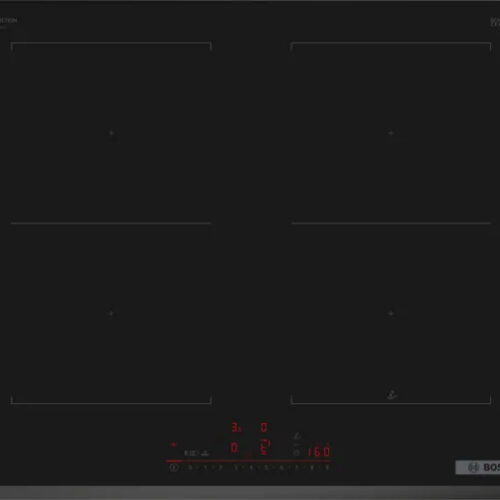This screenshot has height=500, width=500.
Task: Tap the pan symbol on front-right cooking zone
Action: (392, 395)
